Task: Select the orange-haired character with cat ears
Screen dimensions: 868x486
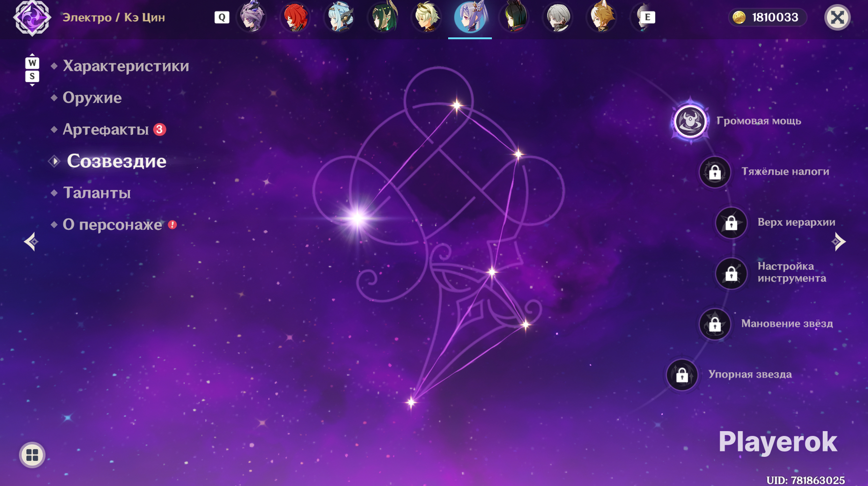Action: click(602, 17)
